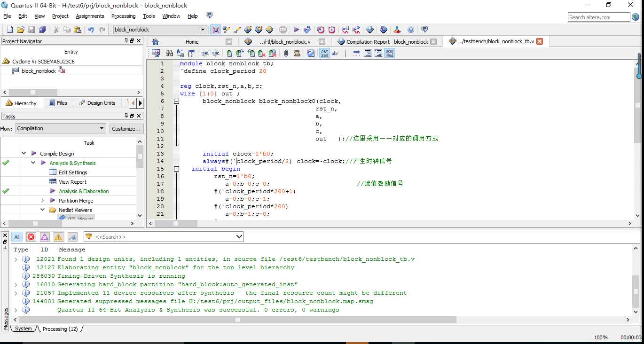Start Compilation with the purple play icon
Image resolution: width=644 pixels, height=344 pixels.
[297, 30]
